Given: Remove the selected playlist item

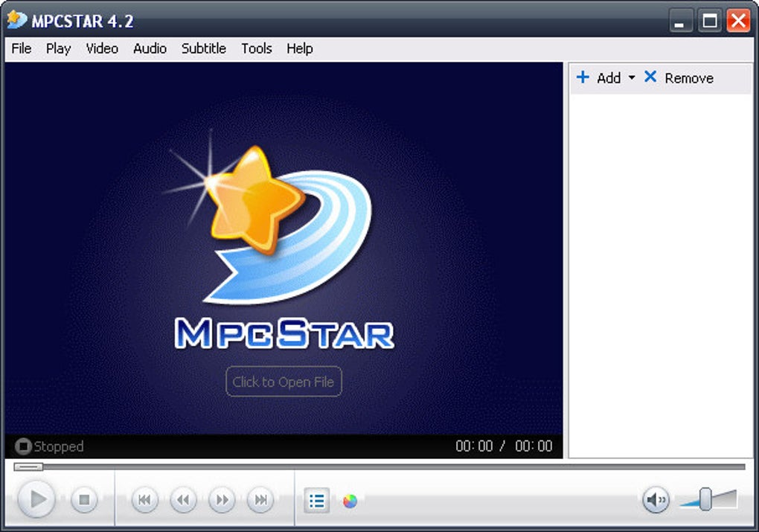Looking at the screenshot, I should (679, 78).
